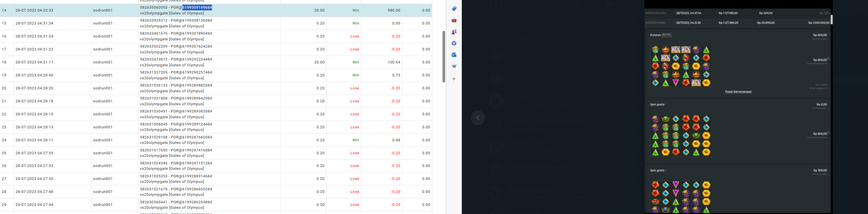Image resolution: width=868 pixels, height=214 pixels.
Task: Click the 0.05 win amount in row 15
Action: click(x=396, y=23)
